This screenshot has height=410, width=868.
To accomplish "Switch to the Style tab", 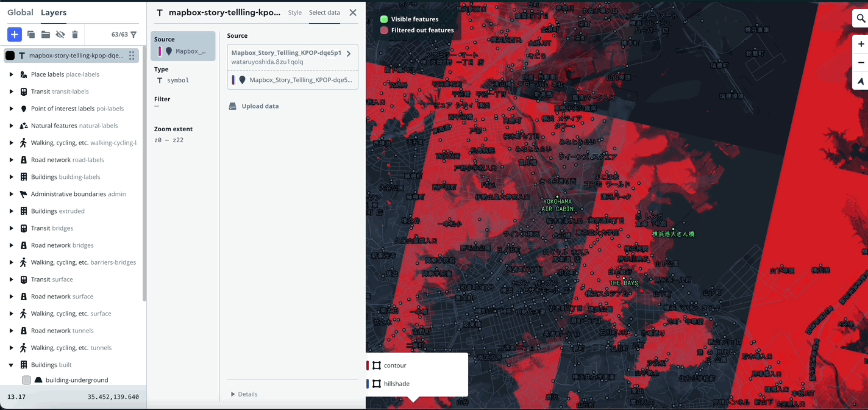I will (x=294, y=12).
